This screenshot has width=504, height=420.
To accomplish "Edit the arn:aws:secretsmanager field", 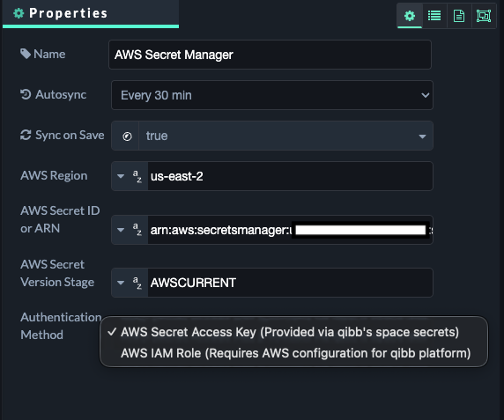I will coord(290,230).
